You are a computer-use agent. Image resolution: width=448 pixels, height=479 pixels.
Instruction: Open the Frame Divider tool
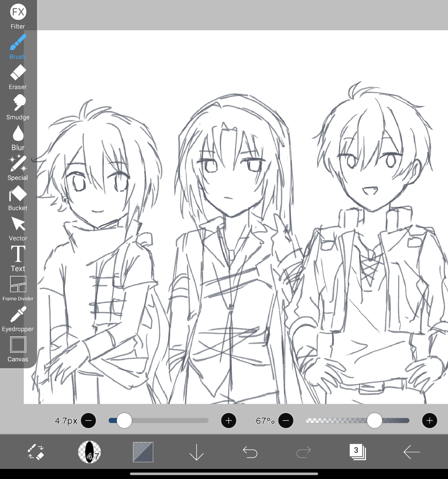tap(18, 289)
